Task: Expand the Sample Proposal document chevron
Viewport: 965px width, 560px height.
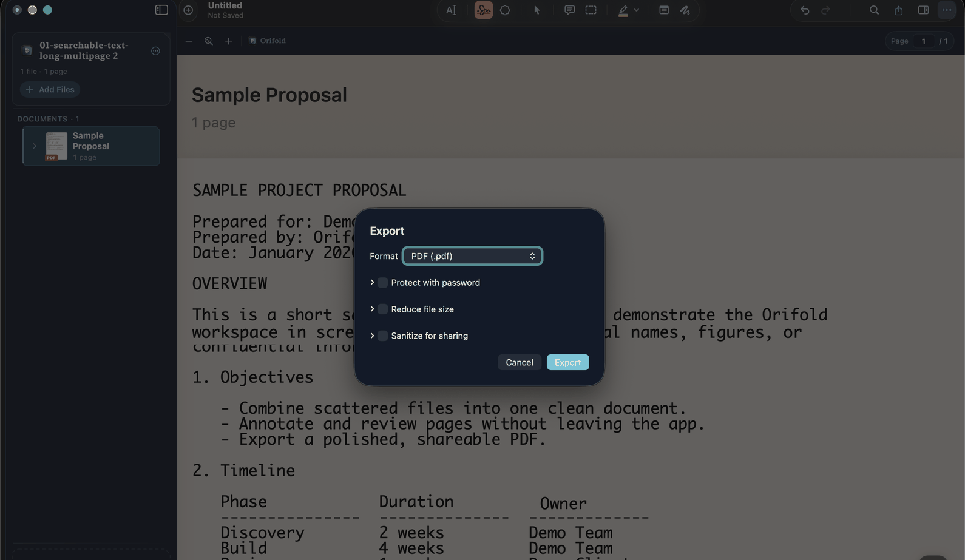Action: click(x=35, y=146)
